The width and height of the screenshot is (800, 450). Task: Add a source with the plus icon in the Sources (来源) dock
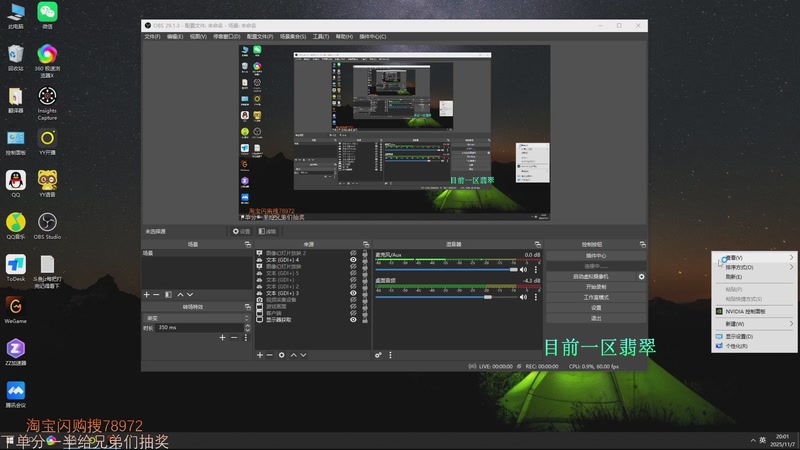260,355
